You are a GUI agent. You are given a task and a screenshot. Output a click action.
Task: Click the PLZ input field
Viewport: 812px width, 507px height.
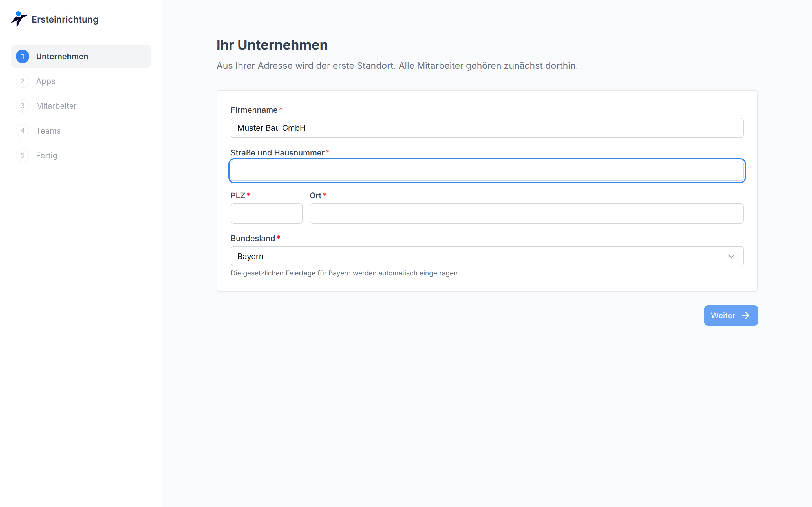(x=266, y=214)
